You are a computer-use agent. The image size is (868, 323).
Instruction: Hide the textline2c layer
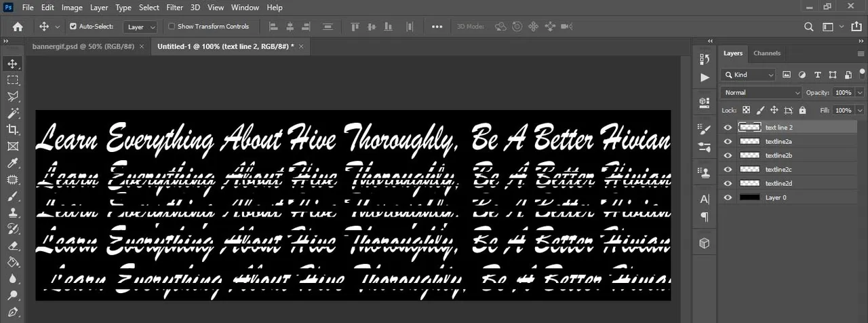(728, 170)
